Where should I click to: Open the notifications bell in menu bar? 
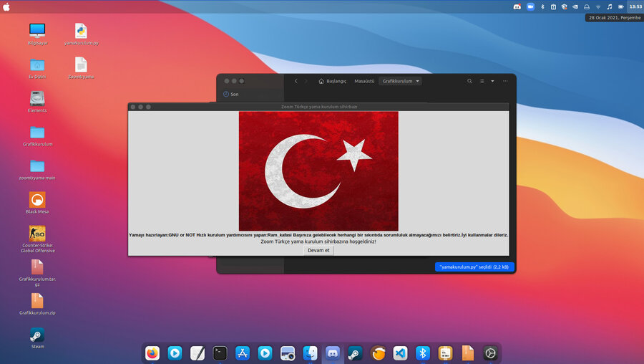pos(587,6)
